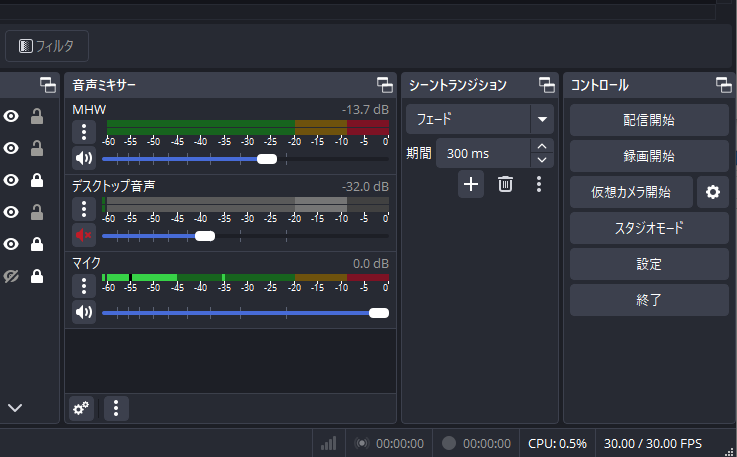Open the transition properties menu
The width and height of the screenshot is (737, 457).
539,184
